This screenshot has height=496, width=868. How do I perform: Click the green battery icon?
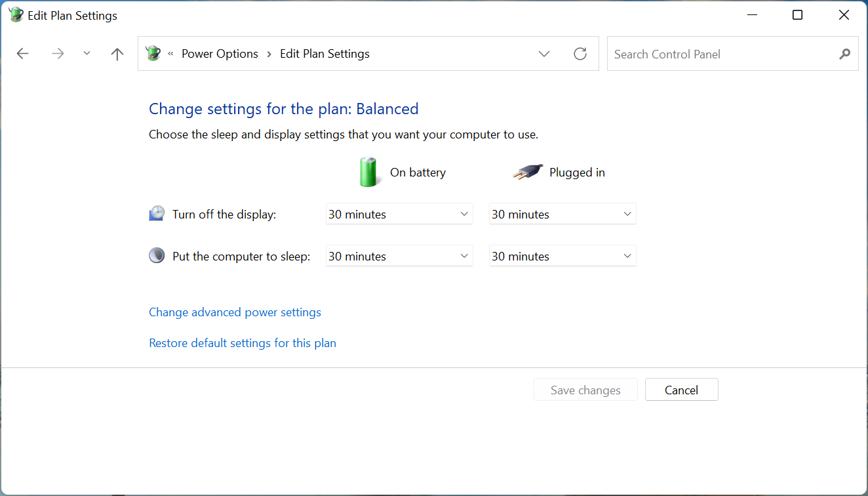[368, 172]
